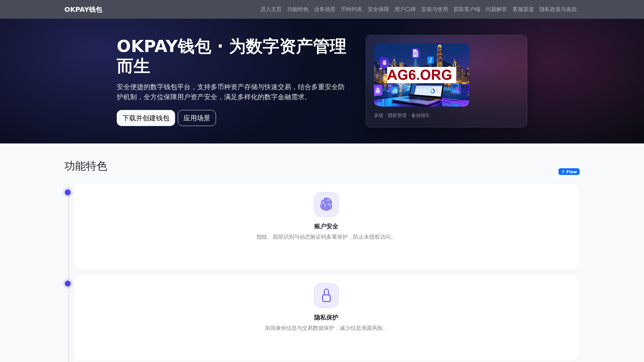The width and height of the screenshot is (644, 362).
Task: Click the 获取客户端 nav link
Action: 467,9
